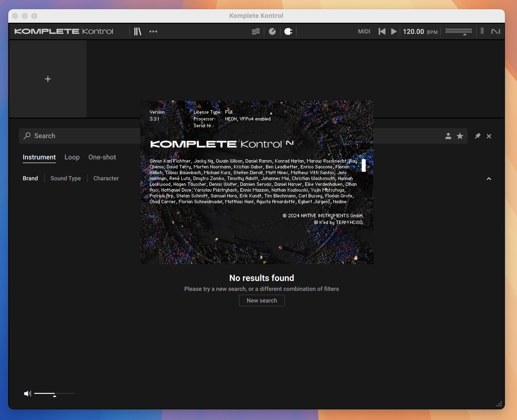This screenshot has width=517, height=420.
Task: Select the Sound Type filter
Action: [x=66, y=179]
